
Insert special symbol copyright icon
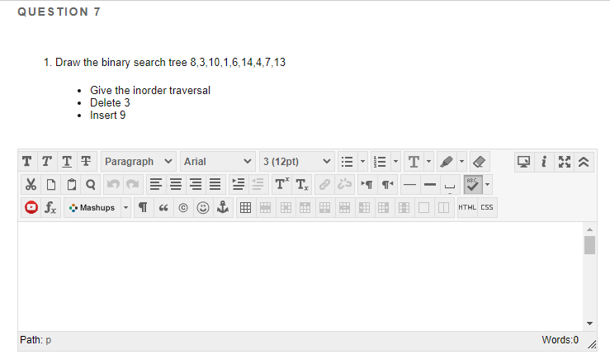[183, 207]
